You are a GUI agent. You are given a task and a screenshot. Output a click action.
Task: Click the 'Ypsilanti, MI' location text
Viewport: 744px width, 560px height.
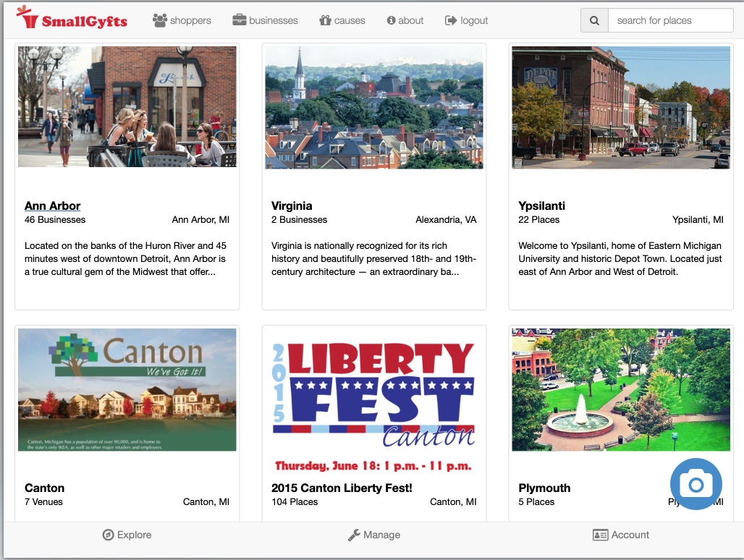coord(698,219)
